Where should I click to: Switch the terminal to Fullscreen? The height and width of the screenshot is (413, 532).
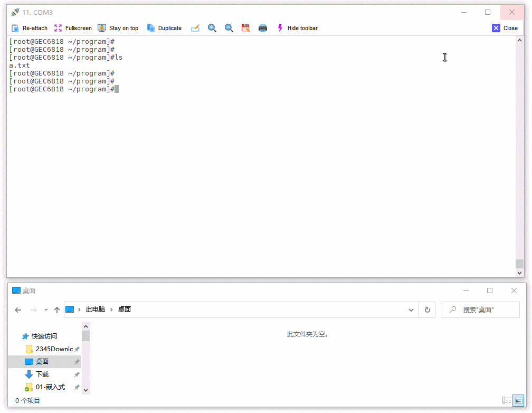click(x=73, y=28)
